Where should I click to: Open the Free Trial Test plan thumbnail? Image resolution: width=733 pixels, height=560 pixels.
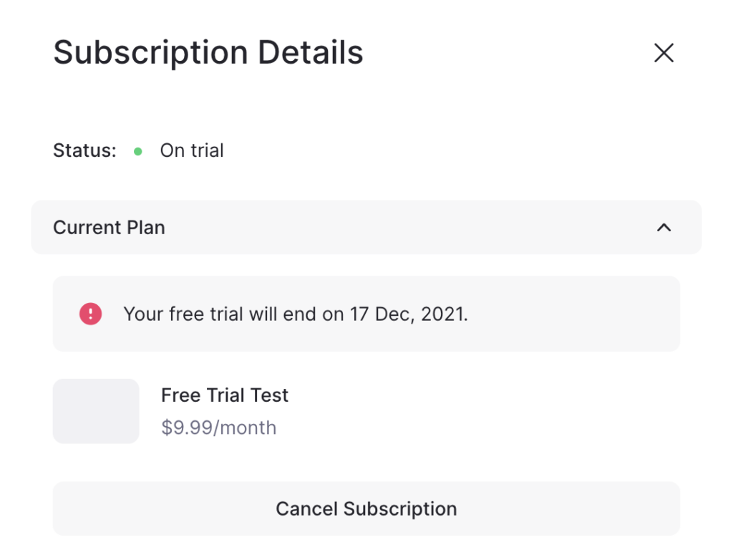click(96, 411)
